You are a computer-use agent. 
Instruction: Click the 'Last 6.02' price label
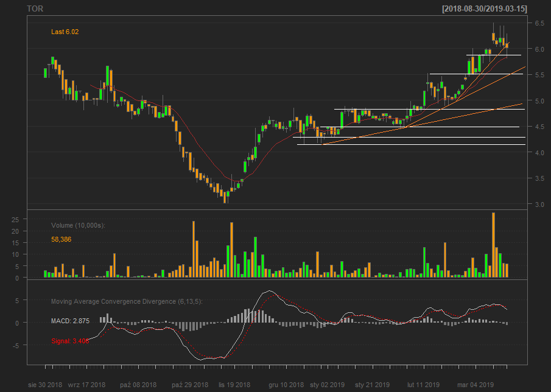click(x=65, y=32)
